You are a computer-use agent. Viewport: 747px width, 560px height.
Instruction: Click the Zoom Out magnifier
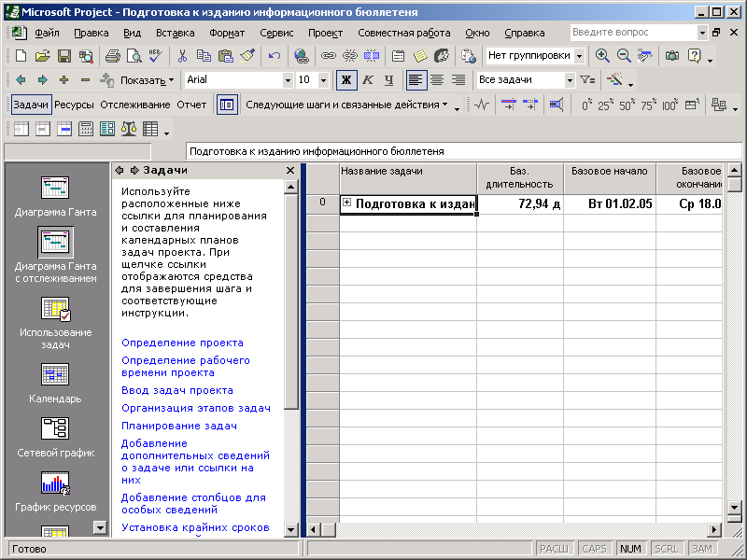coord(624,56)
